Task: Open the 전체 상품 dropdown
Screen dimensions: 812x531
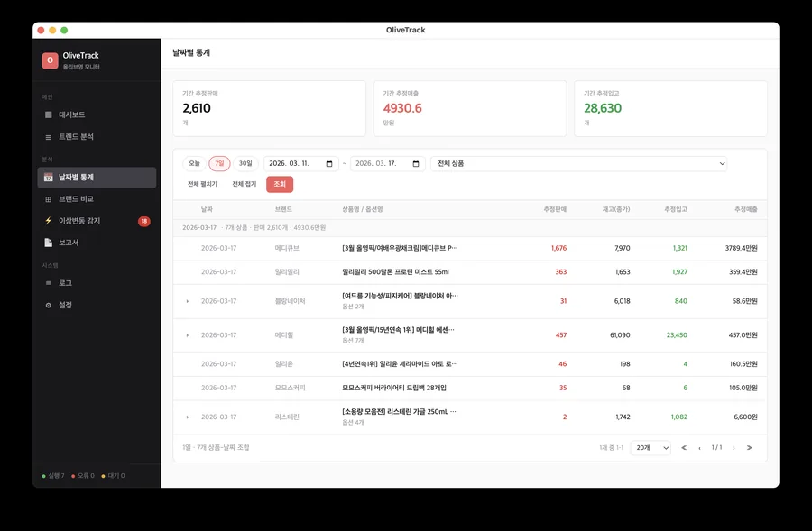Action: coord(578,164)
